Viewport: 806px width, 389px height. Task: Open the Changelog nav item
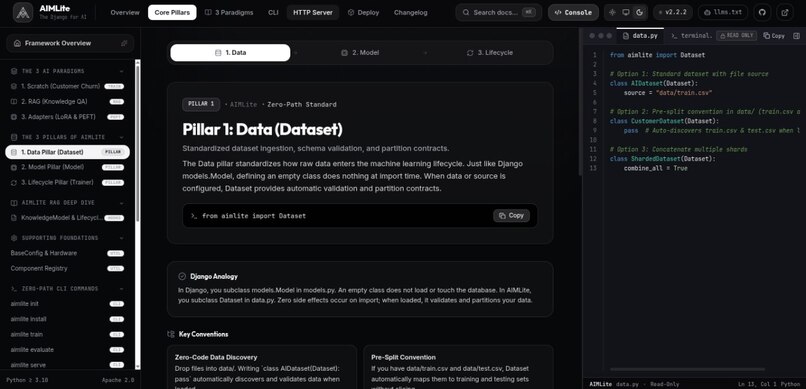tap(411, 12)
